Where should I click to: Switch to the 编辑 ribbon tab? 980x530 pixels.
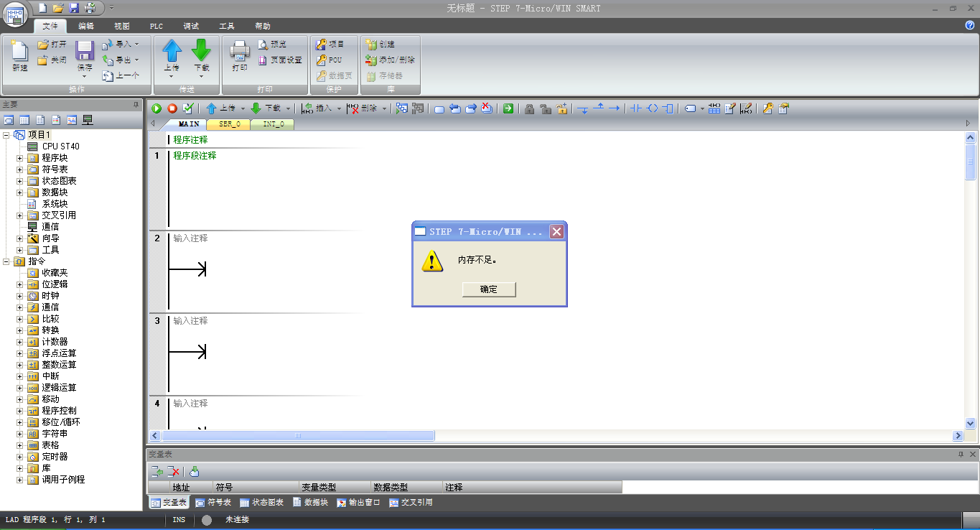pyautogui.click(x=85, y=26)
